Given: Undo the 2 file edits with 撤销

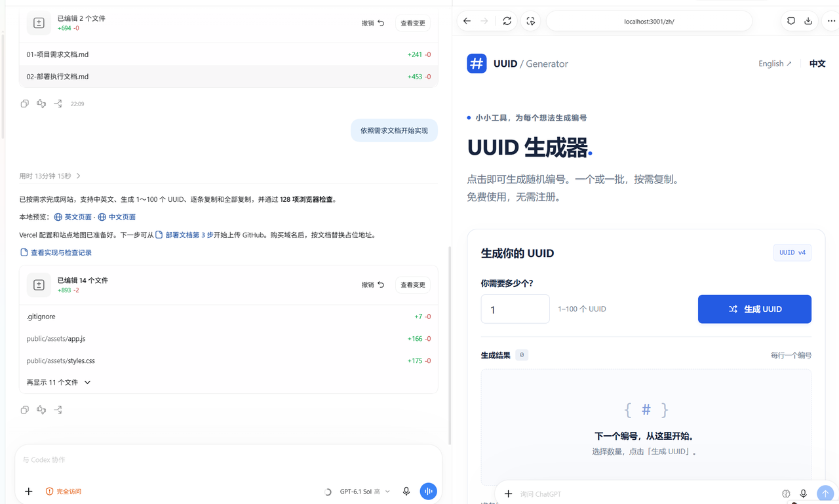Looking at the screenshot, I should coord(373,23).
